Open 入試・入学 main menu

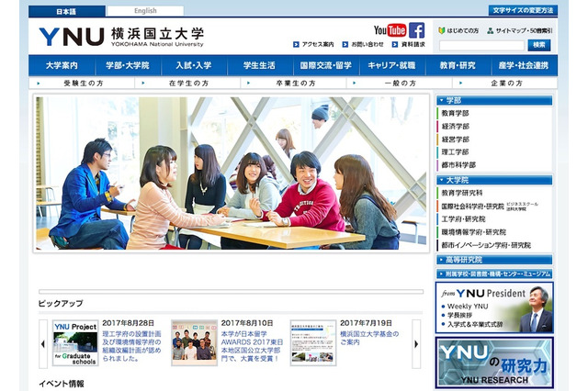pos(194,65)
